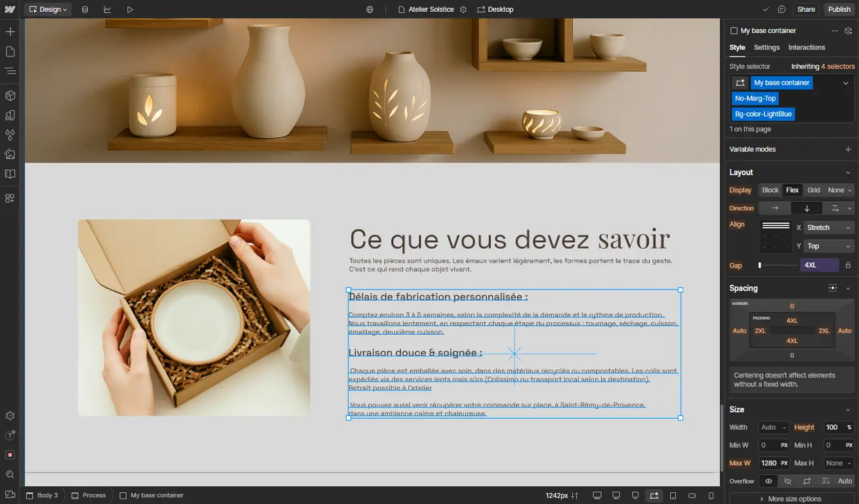Select Body 3 in breadcrumb
859x504 pixels.
click(x=42, y=495)
